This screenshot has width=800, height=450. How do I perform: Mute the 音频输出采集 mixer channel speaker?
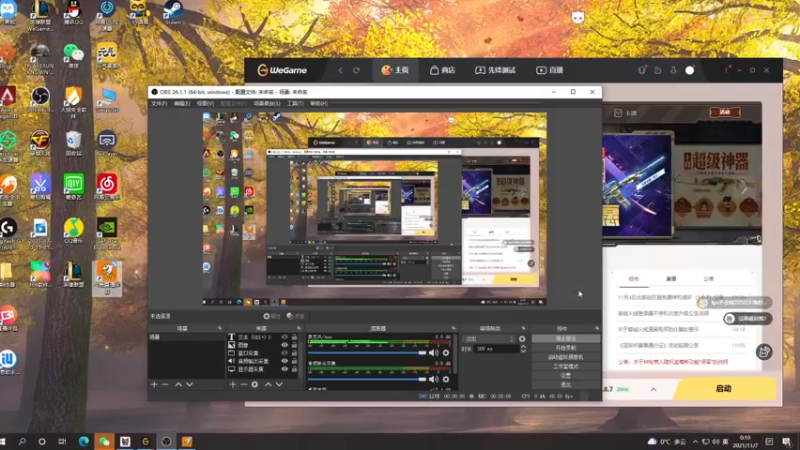[x=434, y=379]
